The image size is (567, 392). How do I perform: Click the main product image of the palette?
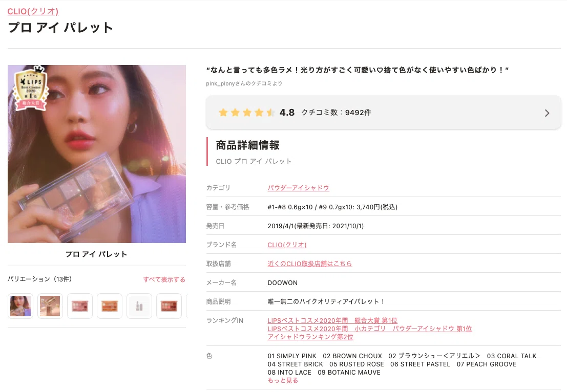pos(97,154)
